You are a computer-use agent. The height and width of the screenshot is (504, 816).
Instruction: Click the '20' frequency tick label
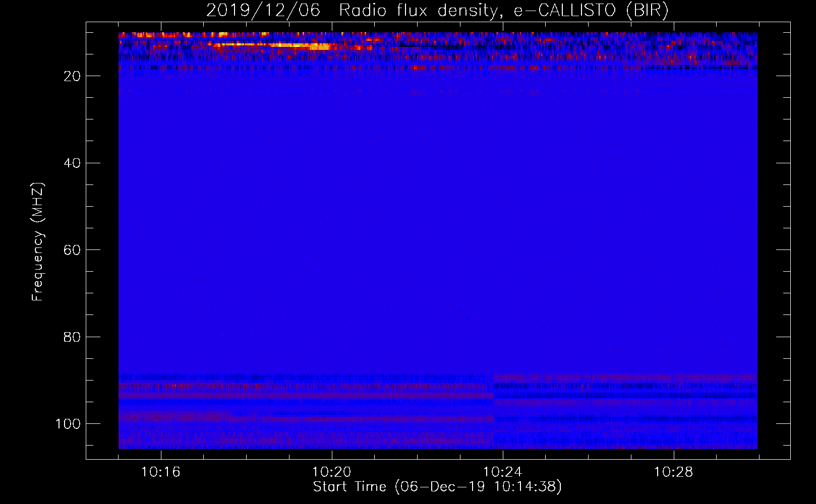tap(72, 76)
